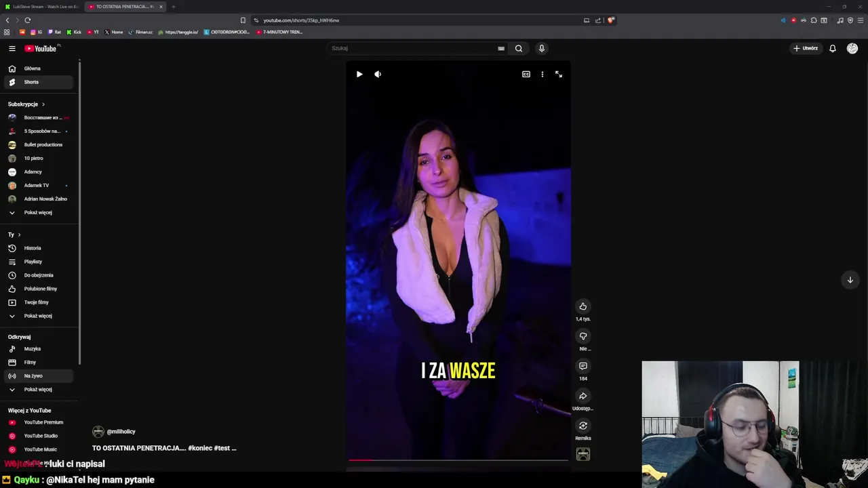Open Polubione filmy
Viewport: 868px width, 488px height.
pyautogui.click(x=39, y=289)
